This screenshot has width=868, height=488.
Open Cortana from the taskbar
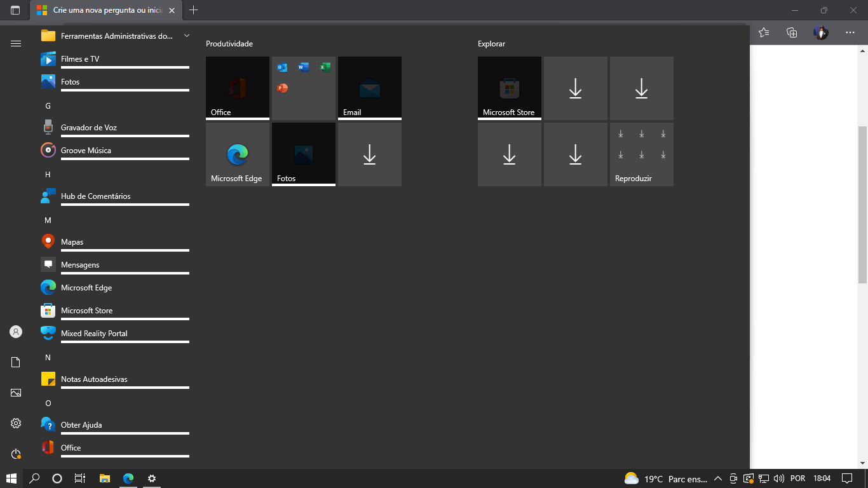click(57, 478)
